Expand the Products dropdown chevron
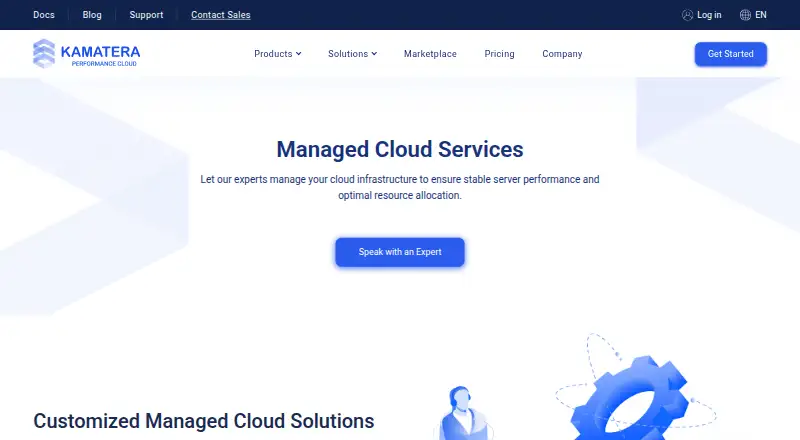Screen dimensions: 800x440 click(298, 54)
